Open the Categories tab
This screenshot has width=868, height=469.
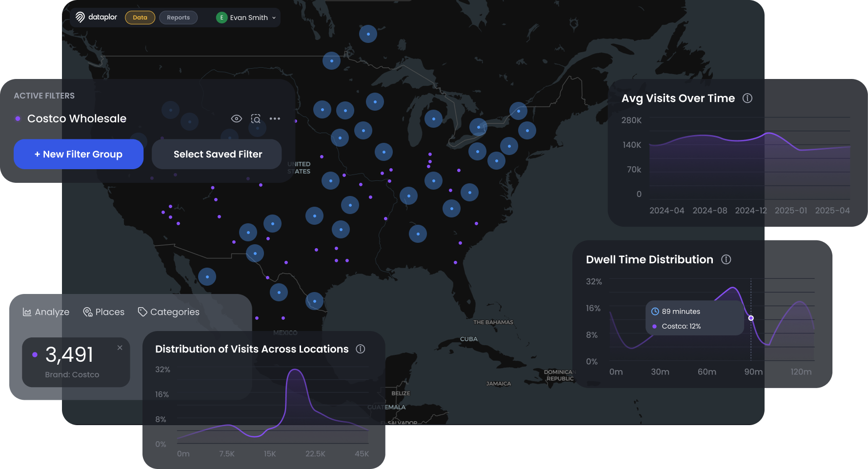click(x=169, y=312)
